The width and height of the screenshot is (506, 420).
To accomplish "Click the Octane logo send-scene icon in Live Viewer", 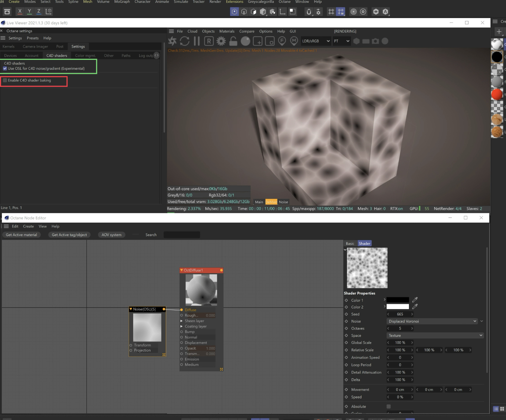I will pos(172,41).
